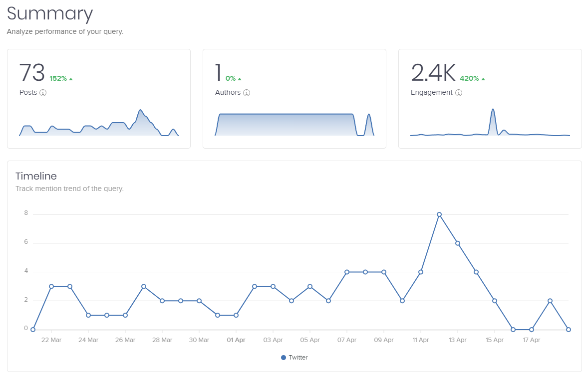Viewport: 588px width, 377px height.
Task: Open the Posts info tooltip icon
Action: (43, 93)
